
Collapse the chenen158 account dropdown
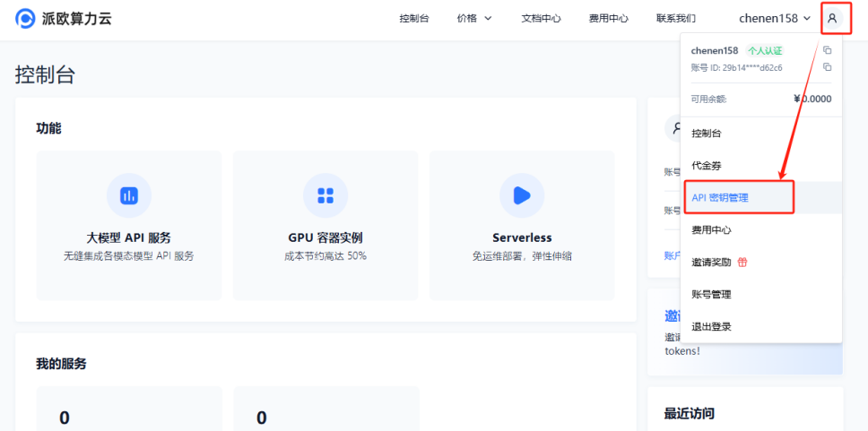[775, 18]
